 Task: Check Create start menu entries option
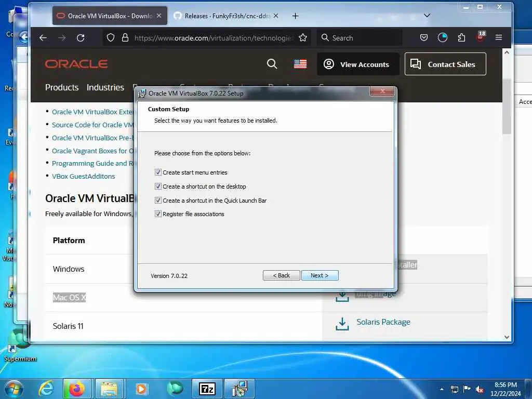[x=158, y=172]
